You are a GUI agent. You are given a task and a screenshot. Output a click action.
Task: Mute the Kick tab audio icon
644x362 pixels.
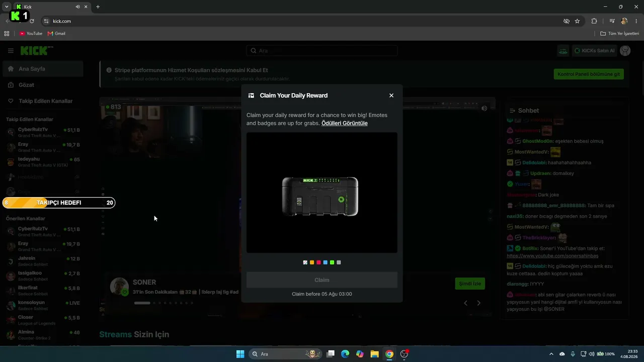click(x=77, y=7)
